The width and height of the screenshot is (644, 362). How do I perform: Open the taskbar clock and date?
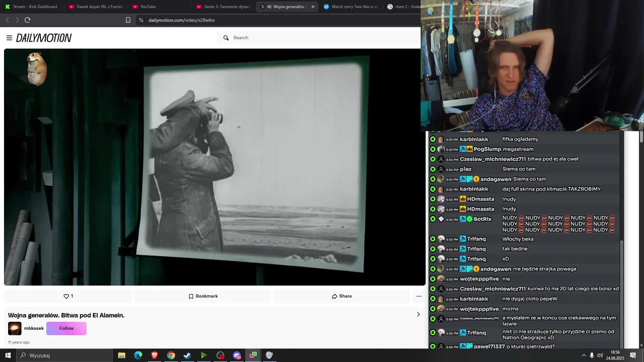pyautogui.click(x=615, y=355)
